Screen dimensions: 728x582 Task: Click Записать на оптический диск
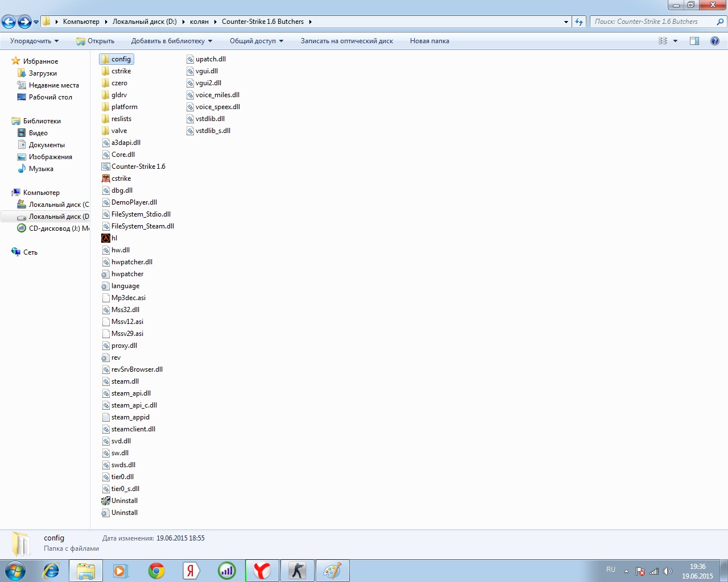click(347, 41)
